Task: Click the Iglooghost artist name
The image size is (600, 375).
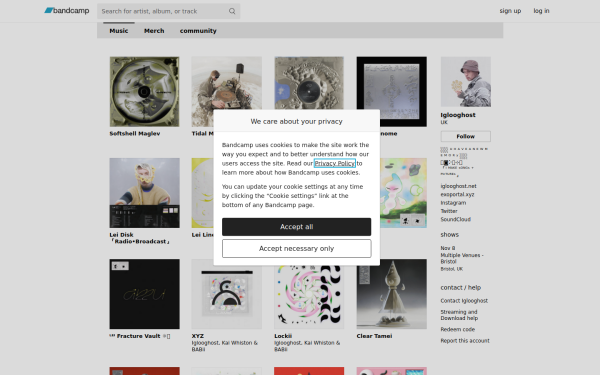Action: coord(458,115)
